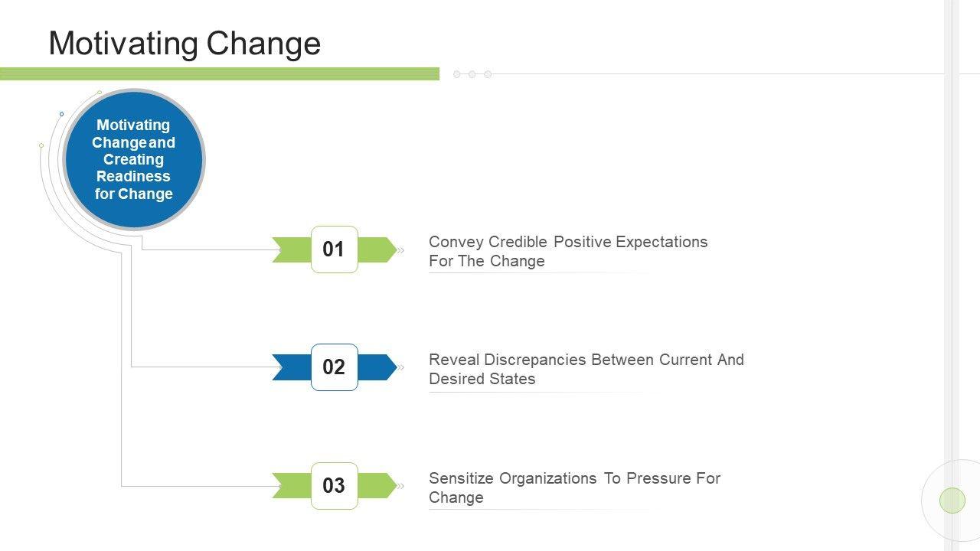
Task: Click the blue circle titled Motivating Change and Creating Readiness
Action: pos(134,159)
